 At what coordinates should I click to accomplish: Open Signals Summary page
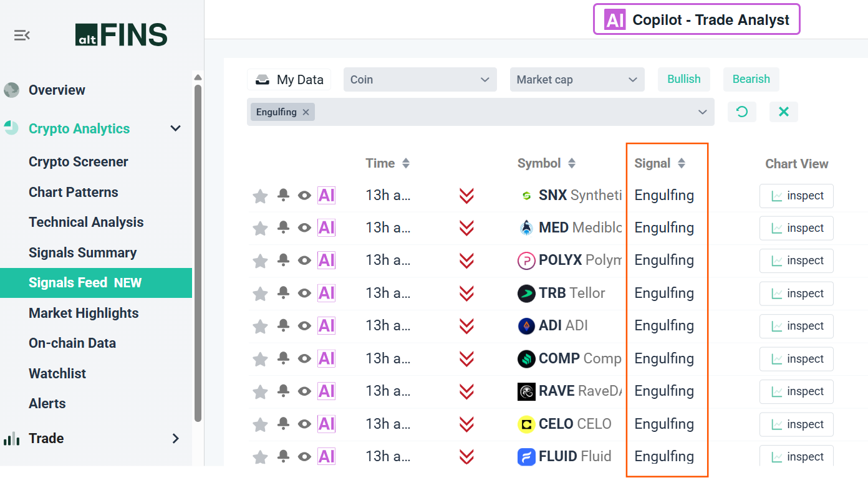(83, 252)
